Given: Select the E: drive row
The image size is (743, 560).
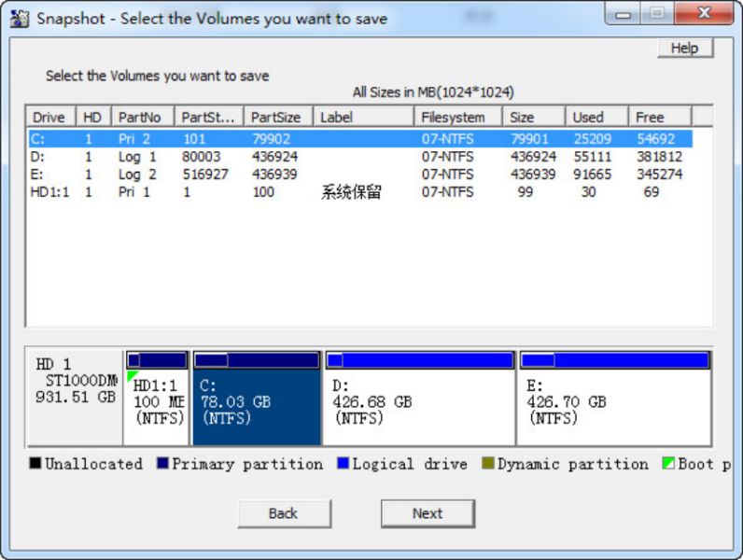Looking at the screenshot, I should pyautogui.click(x=360, y=175).
